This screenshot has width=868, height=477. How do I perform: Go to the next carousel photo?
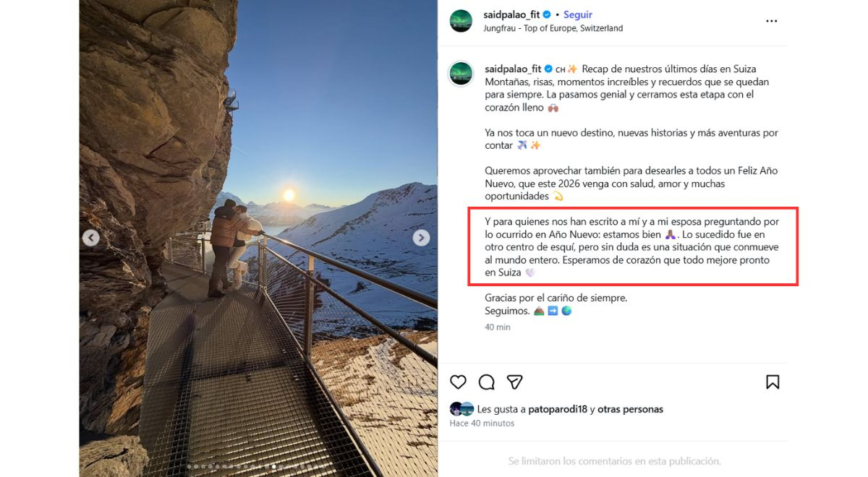pos(421,238)
